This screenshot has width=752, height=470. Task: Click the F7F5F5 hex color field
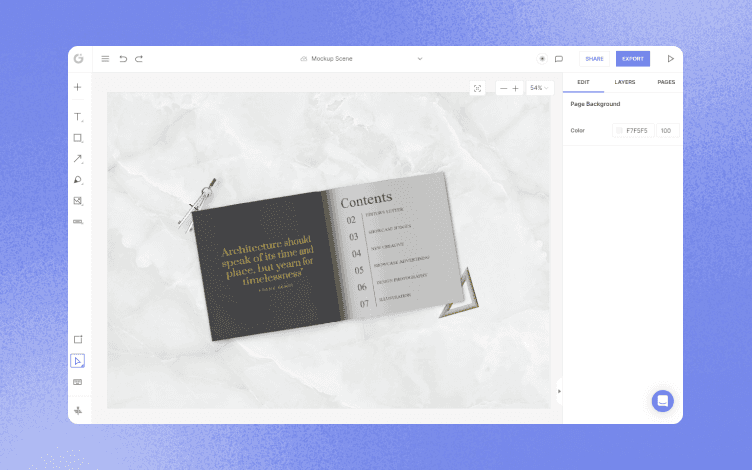click(x=636, y=130)
